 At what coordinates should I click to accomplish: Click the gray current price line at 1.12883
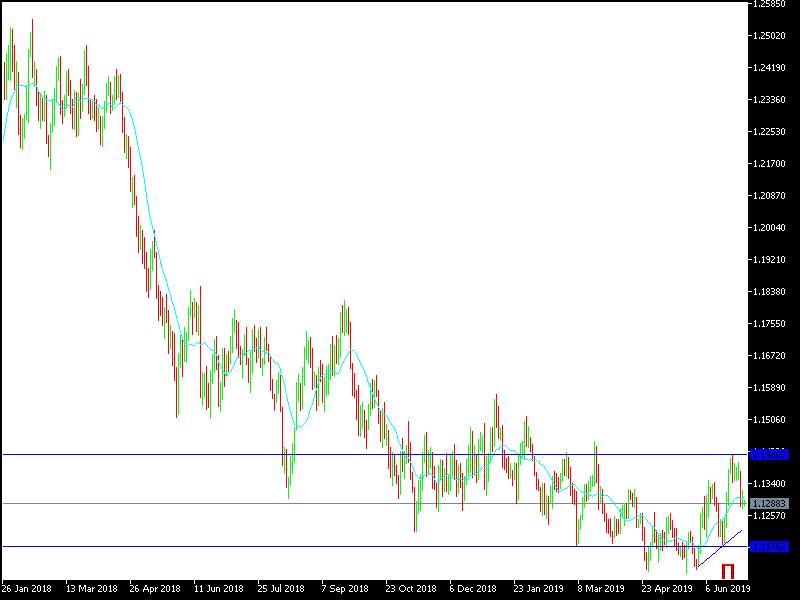(x=375, y=504)
